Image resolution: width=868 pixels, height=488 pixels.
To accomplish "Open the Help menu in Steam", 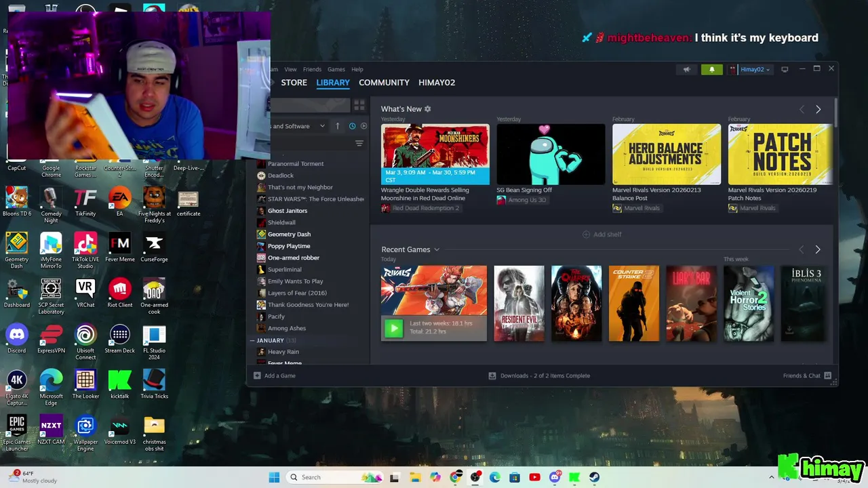I will point(357,69).
